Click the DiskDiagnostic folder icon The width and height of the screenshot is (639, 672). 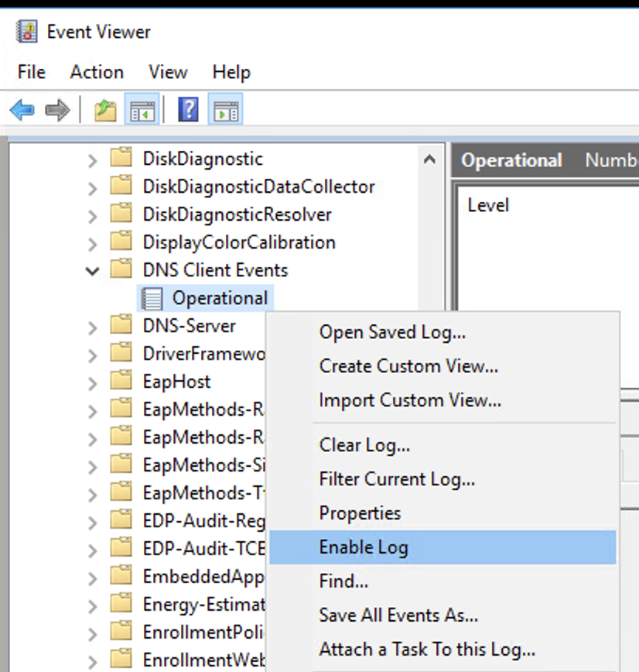coord(121,158)
